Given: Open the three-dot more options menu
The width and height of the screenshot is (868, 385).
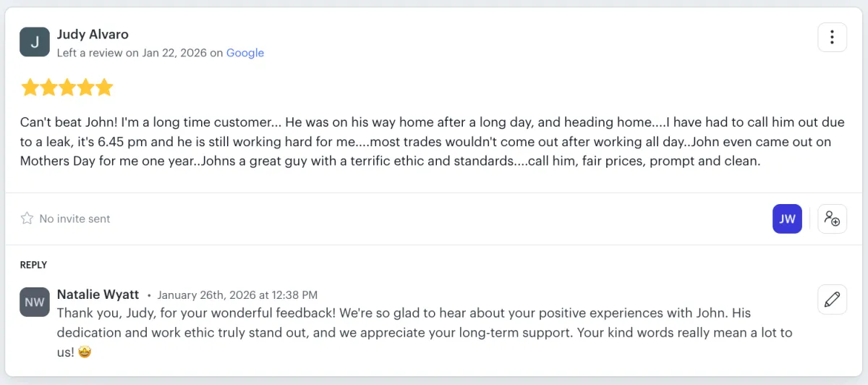Looking at the screenshot, I should tap(832, 37).
